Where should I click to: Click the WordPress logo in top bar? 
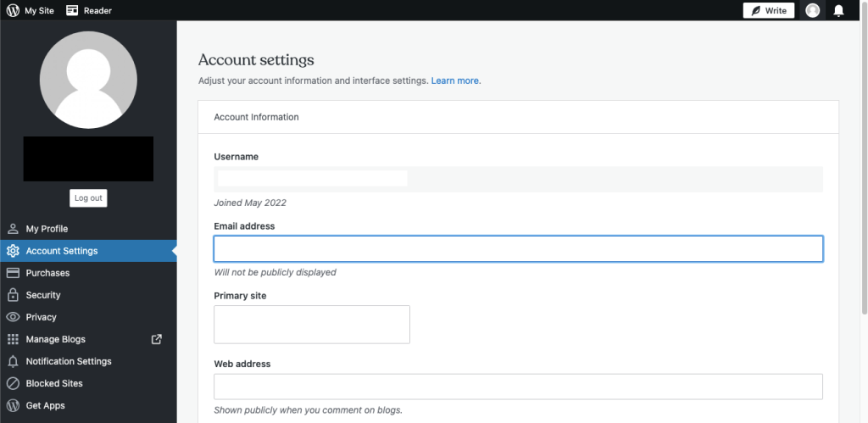click(13, 10)
